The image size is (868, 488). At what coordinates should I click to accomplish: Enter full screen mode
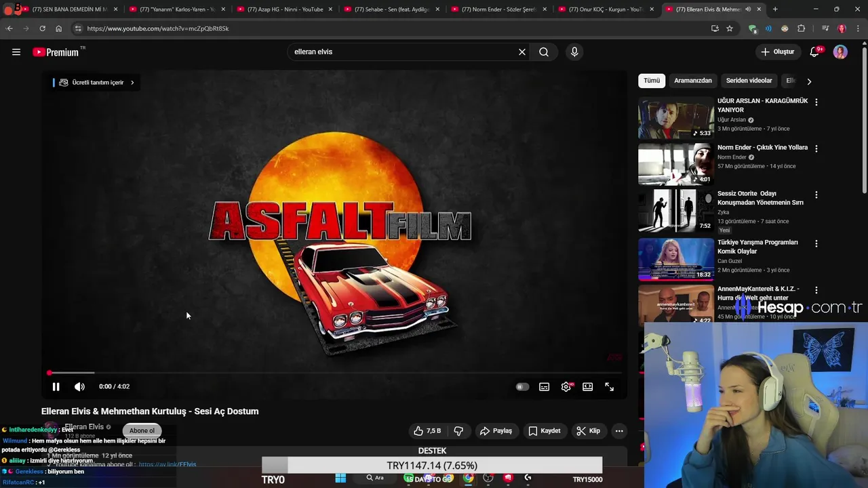coord(610,387)
